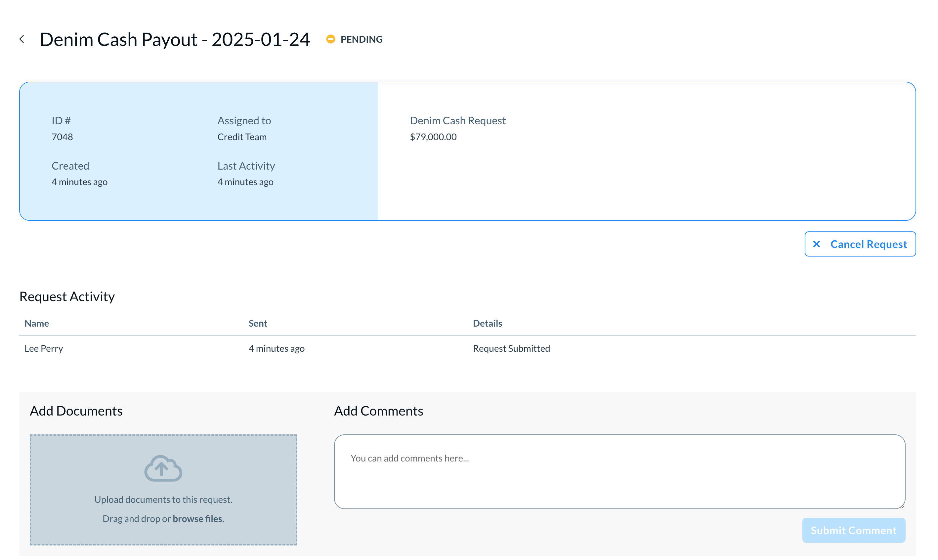Click the comment box resize handle
938x560 pixels.
902,506
